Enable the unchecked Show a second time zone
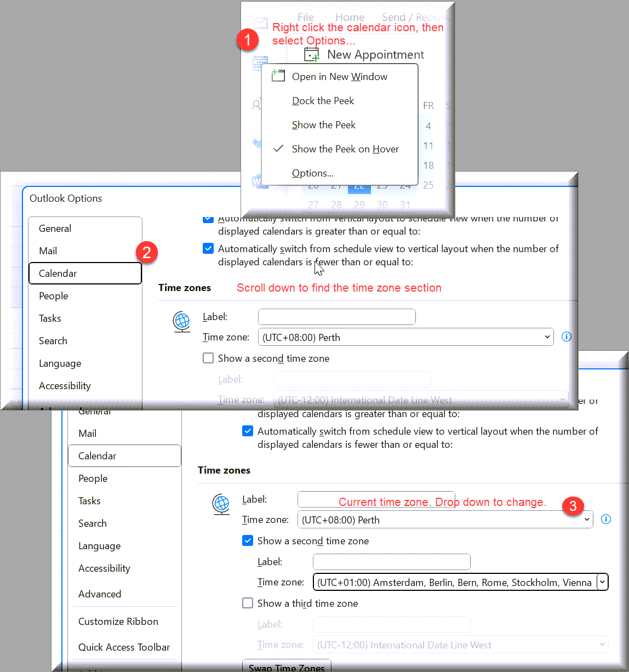The height and width of the screenshot is (672, 629). coord(208,358)
